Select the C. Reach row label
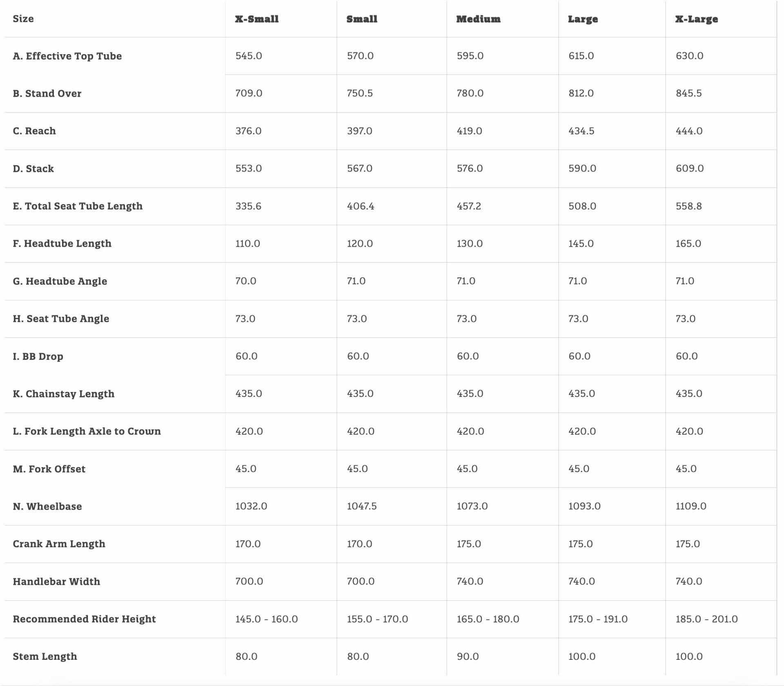 click(34, 131)
